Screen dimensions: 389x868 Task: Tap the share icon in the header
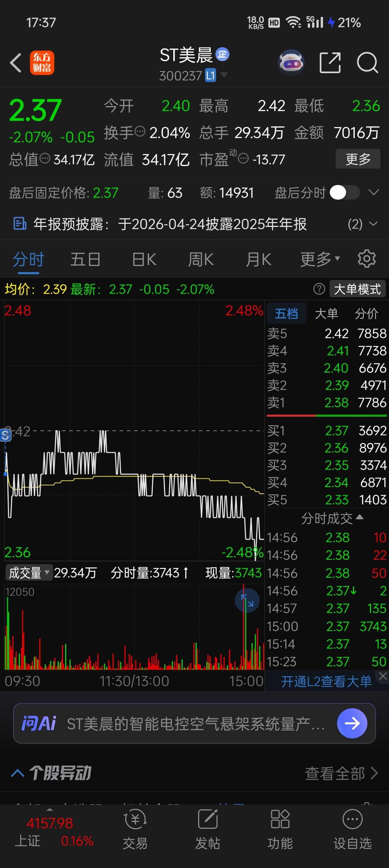click(x=330, y=63)
